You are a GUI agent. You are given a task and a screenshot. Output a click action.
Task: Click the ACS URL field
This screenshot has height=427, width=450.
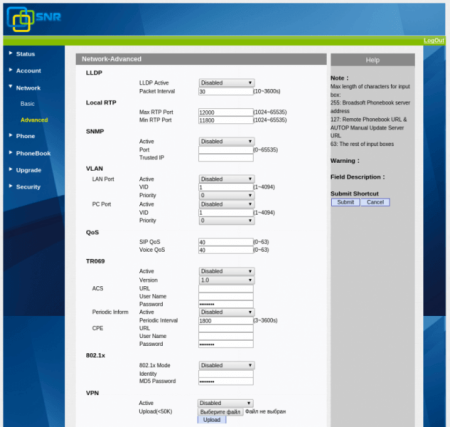coord(226,289)
